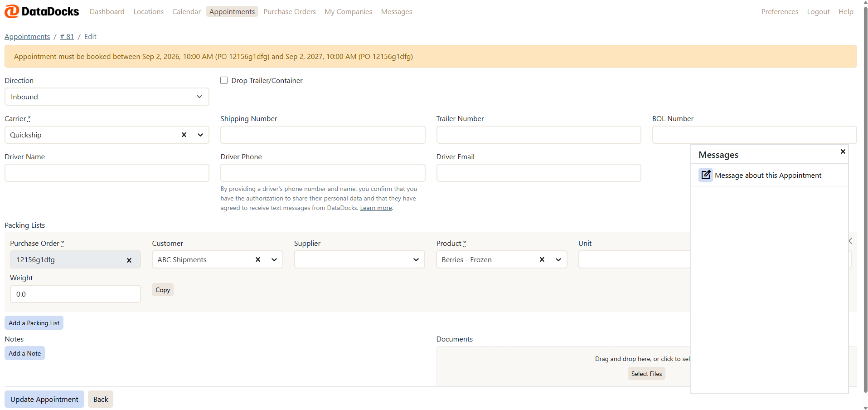Viewport: 868px width, 410px height.
Task: Click the Logout link
Action: pos(818,11)
